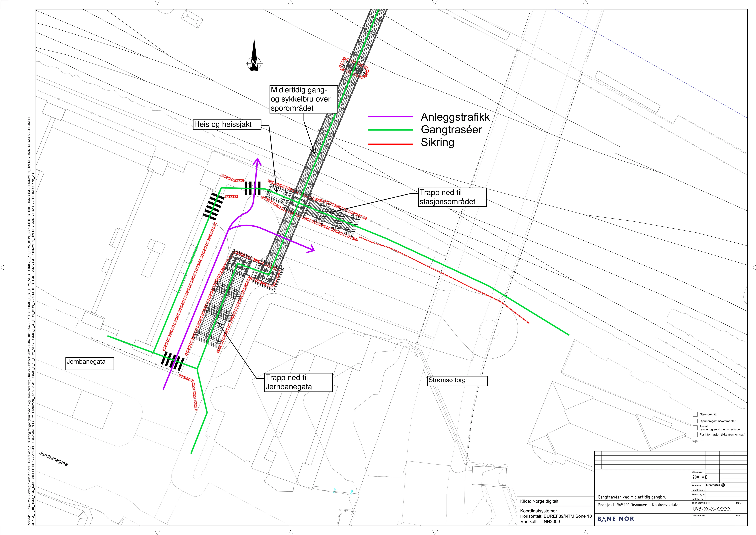Viewport: 756px width, 535px height.
Task: Click the 'Midlertidig gang- og sykkelbru' label box
Action: [304, 99]
